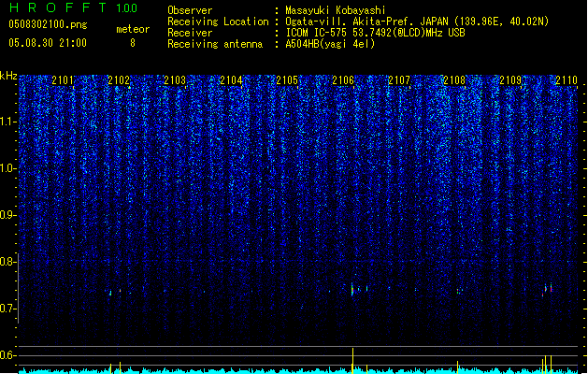Click observer name Masayuki Kobayashi

pos(336,10)
